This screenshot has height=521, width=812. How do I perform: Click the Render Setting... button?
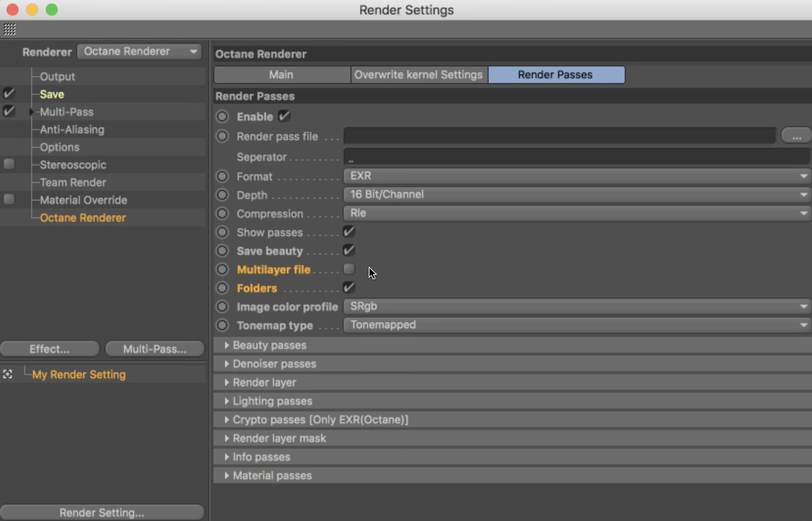click(102, 512)
